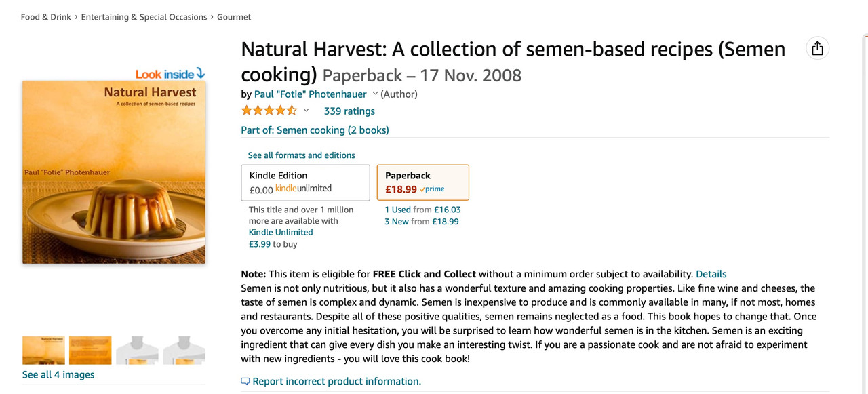The image size is (868, 394).
Task: Click See all formats and editions
Action: [301, 155]
